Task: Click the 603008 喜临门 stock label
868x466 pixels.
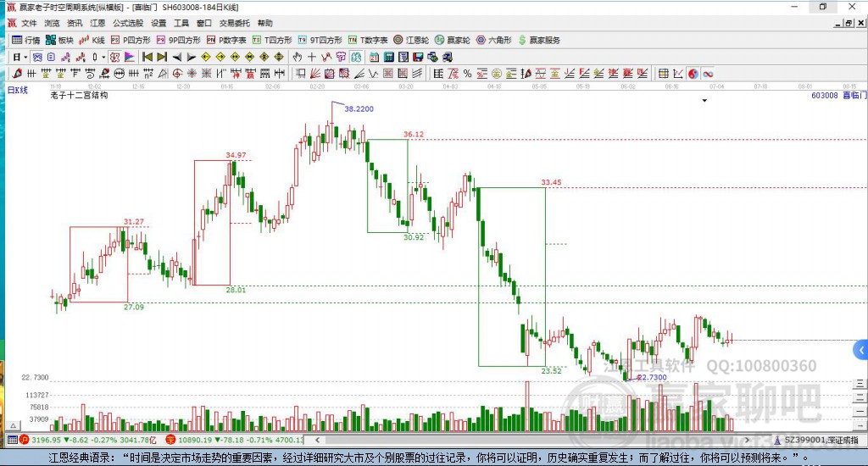Action: point(838,95)
